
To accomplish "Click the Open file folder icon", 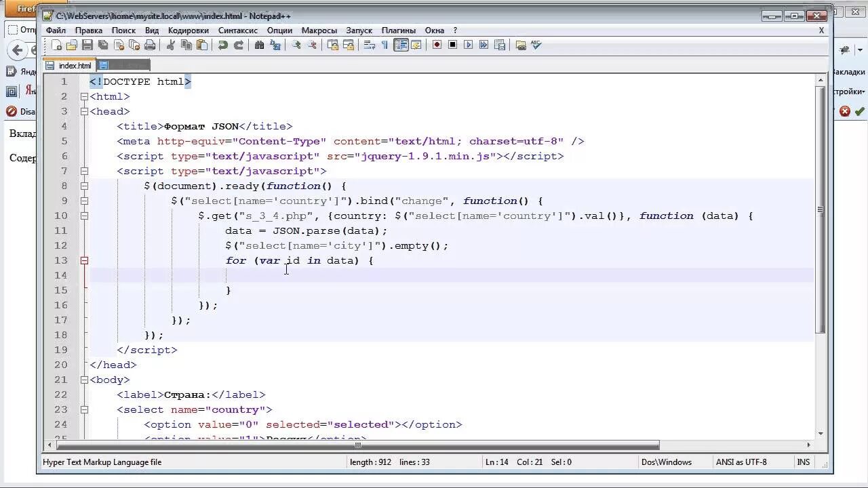I will click(x=72, y=45).
